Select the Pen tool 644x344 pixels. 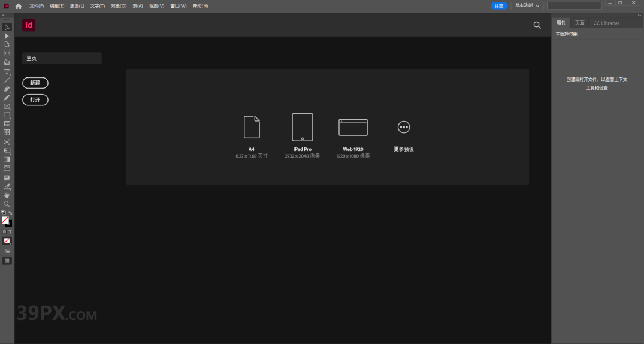(7, 89)
